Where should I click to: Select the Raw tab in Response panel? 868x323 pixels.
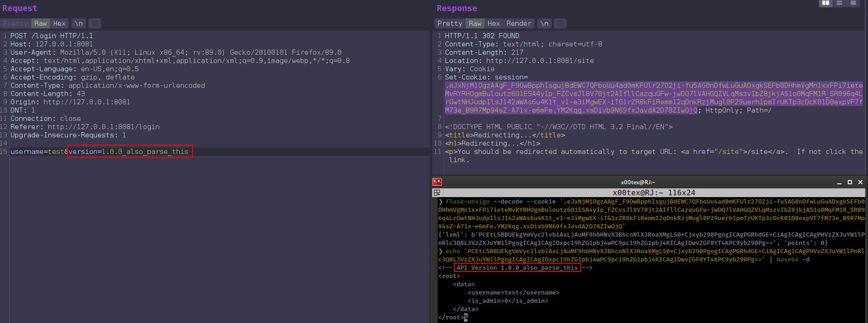[475, 23]
